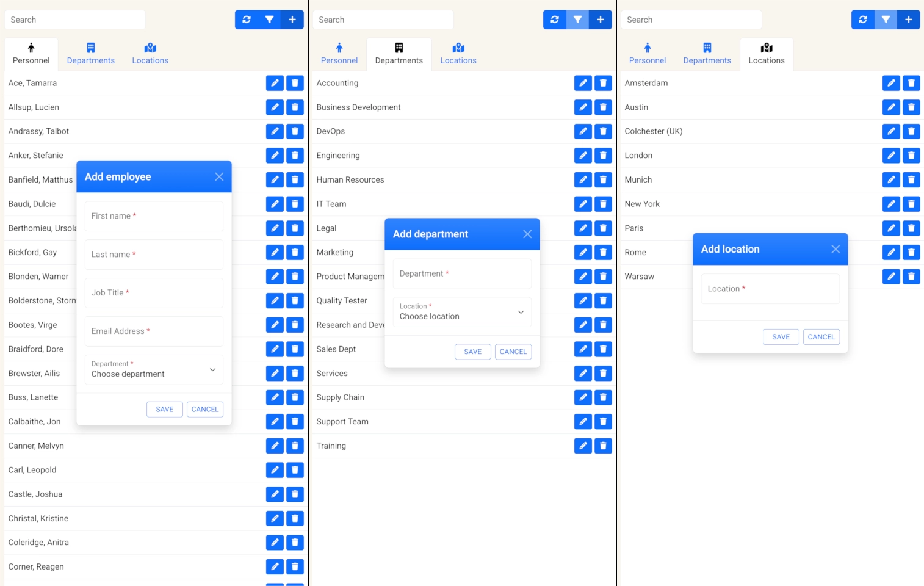Switch to Departments tab in right panel

707,54
